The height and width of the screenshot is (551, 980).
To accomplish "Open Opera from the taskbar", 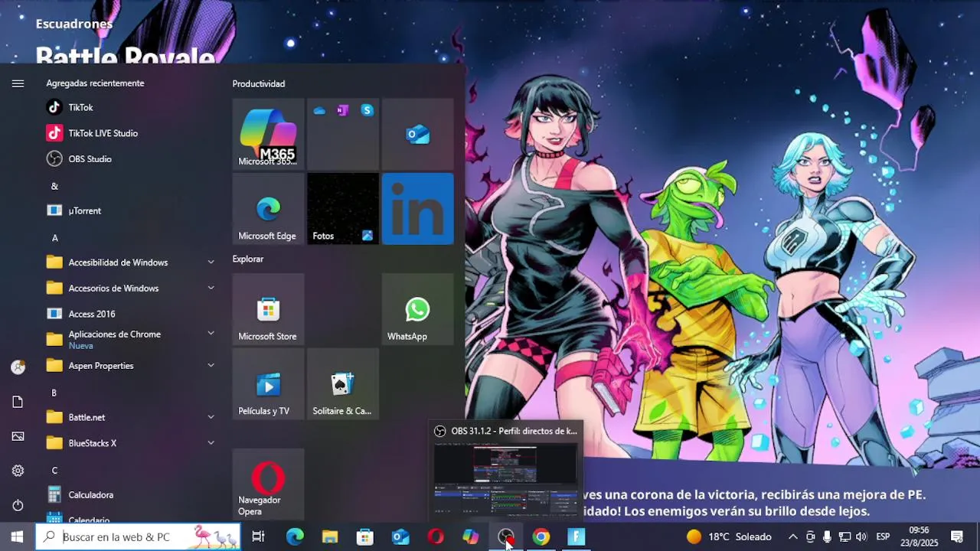I will point(436,537).
